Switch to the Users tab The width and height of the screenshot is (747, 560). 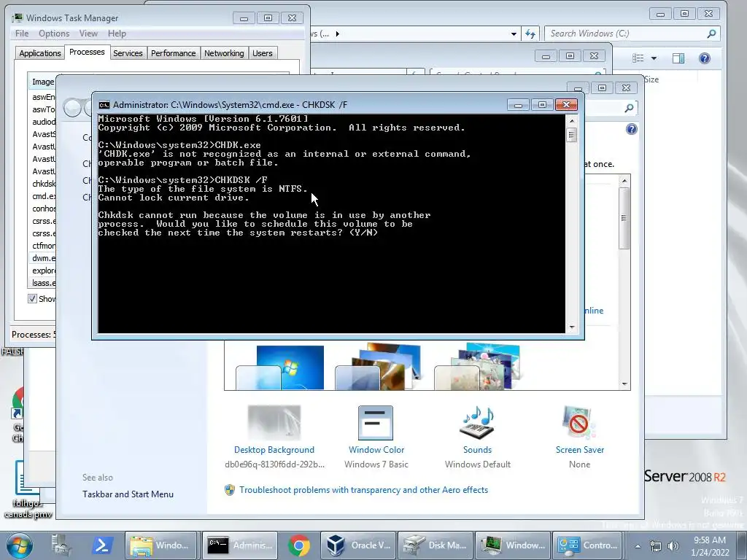(x=263, y=53)
